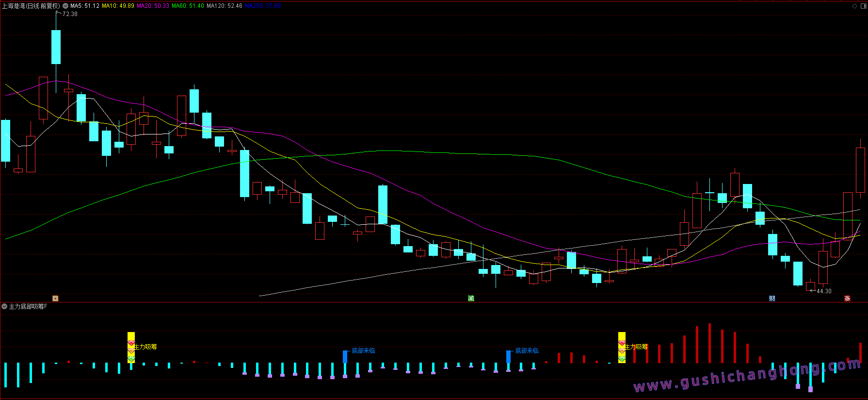Select the MA10: 49.89 indicator label
Screen dimensions: 868x400
(118, 6)
